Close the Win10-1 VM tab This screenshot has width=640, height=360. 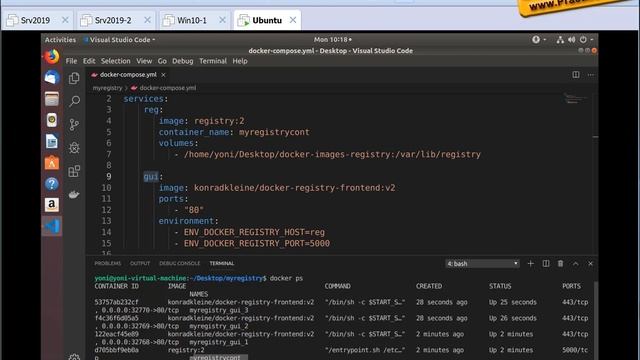coord(222,20)
